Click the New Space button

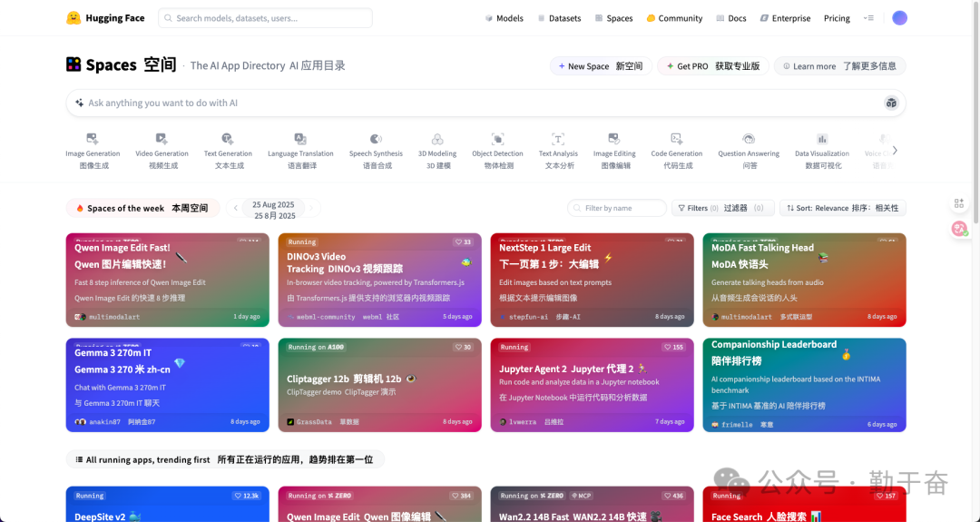tap(601, 66)
